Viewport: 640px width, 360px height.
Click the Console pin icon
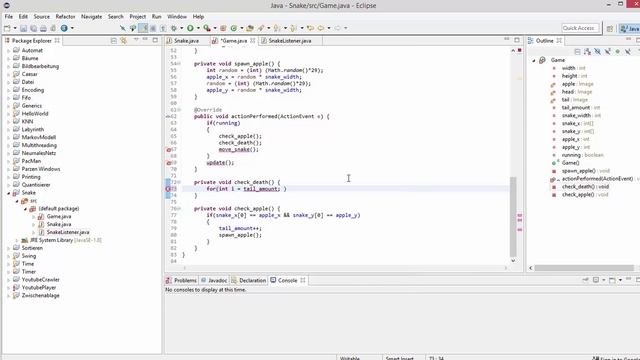coord(585,280)
